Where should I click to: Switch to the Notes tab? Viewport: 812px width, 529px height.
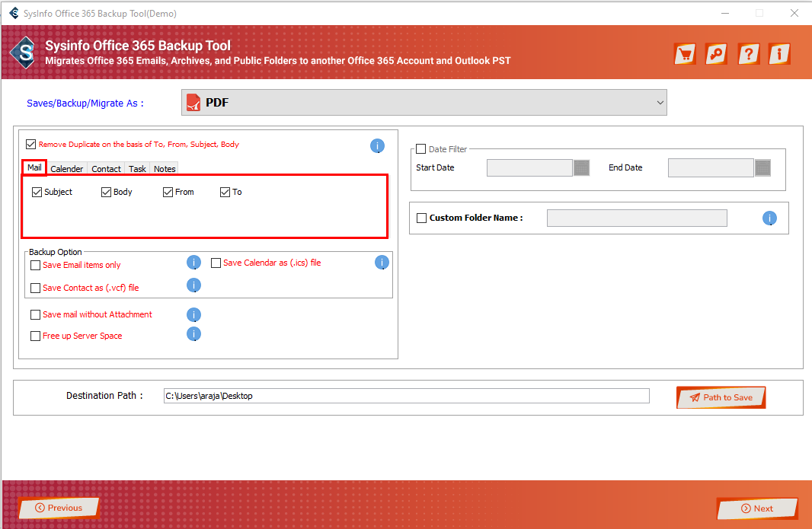click(165, 169)
